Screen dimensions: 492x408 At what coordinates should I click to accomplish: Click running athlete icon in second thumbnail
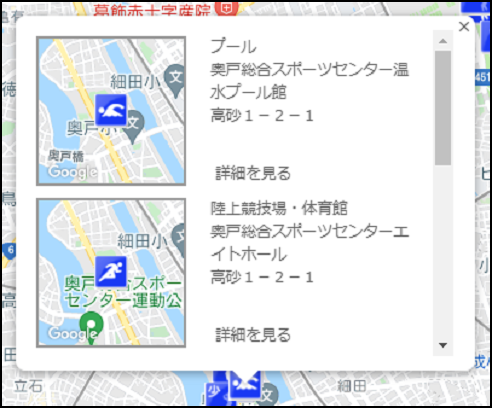(x=111, y=272)
